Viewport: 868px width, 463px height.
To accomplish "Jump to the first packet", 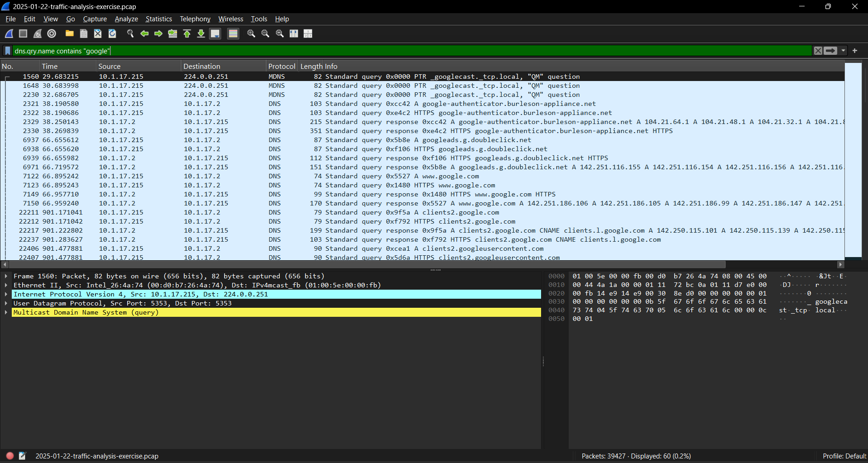I will [187, 33].
